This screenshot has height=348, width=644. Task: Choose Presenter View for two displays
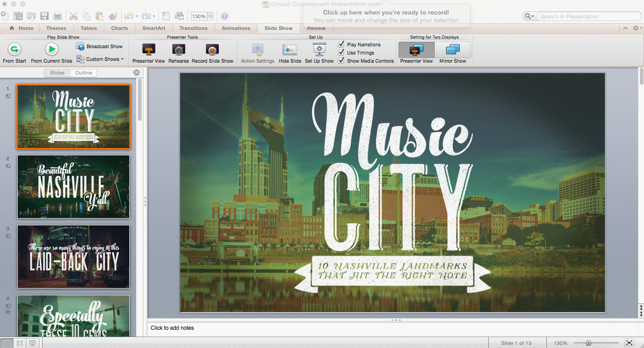point(417,53)
